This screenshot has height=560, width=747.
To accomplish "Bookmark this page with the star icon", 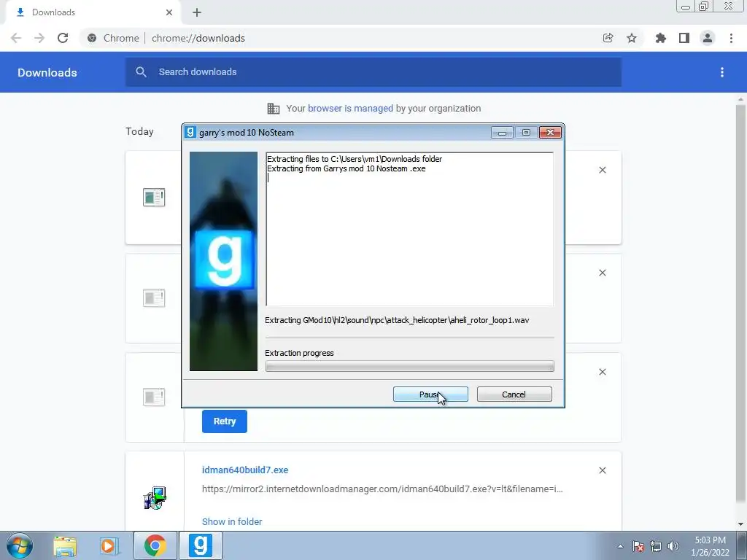I will pos(632,38).
